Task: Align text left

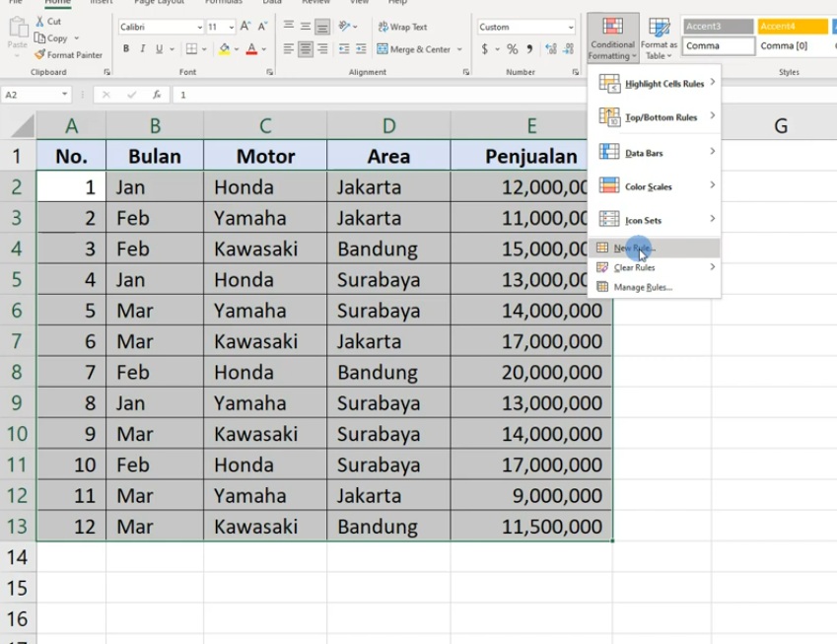Action: pos(288,49)
